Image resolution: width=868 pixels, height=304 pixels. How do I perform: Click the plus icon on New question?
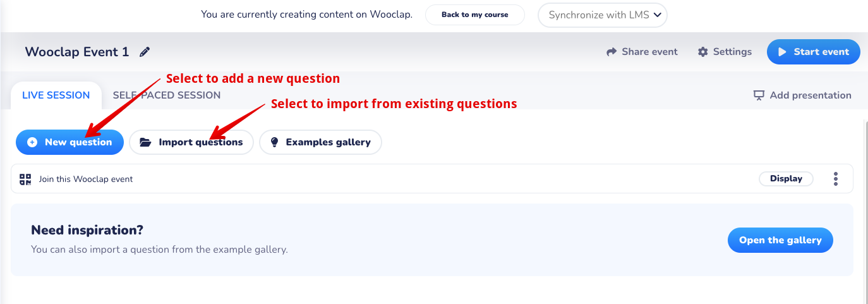[x=32, y=142]
